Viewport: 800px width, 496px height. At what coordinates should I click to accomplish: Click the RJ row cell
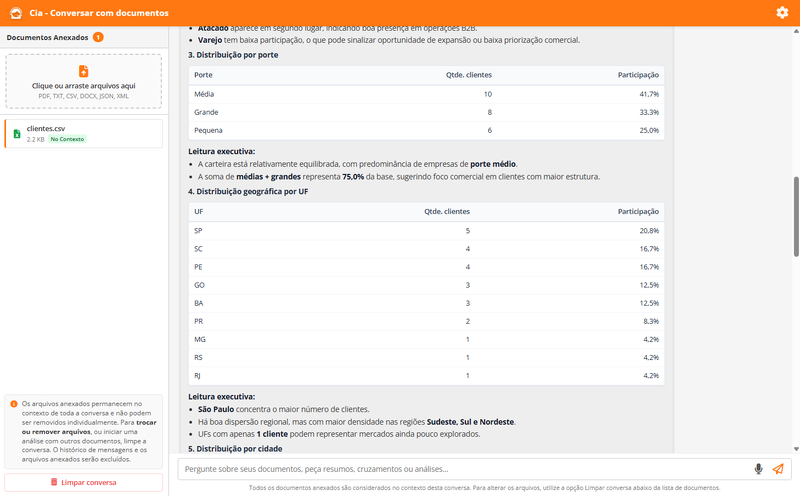pyautogui.click(x=197, y=376)
